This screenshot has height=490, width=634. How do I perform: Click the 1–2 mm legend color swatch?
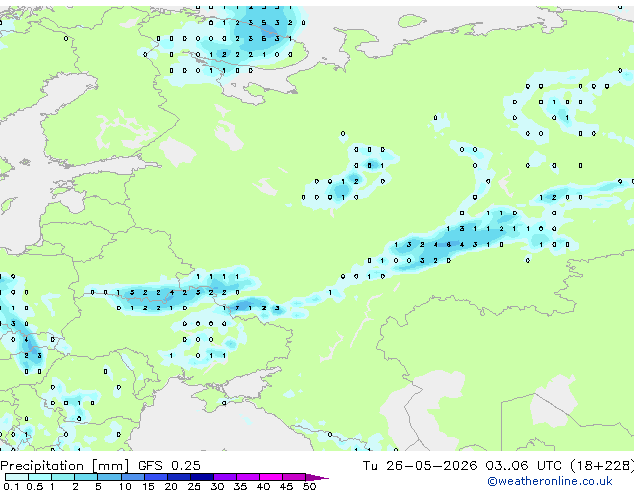pyautogui.click(x=63, y=477)
